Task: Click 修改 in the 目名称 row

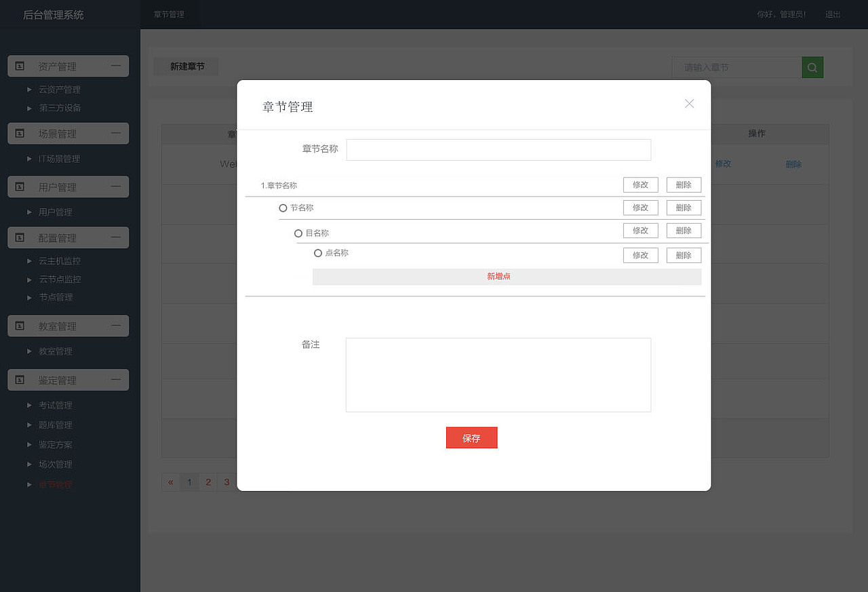Action: pos(641,231)
